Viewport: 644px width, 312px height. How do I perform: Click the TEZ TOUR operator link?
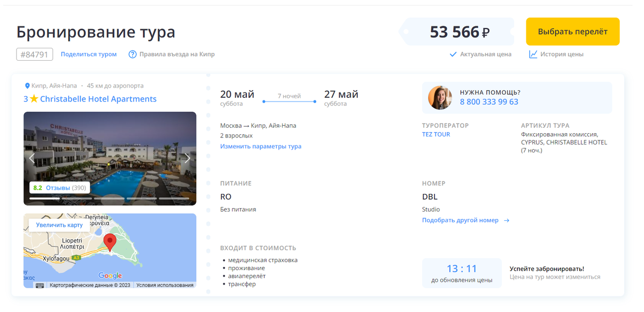pos(436,134)
